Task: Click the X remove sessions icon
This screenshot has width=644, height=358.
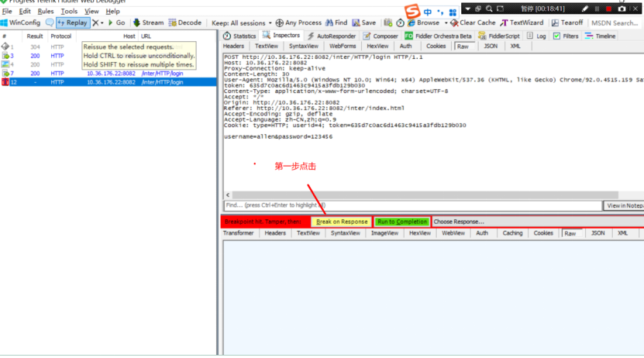Action: click(x=95, y=23)
